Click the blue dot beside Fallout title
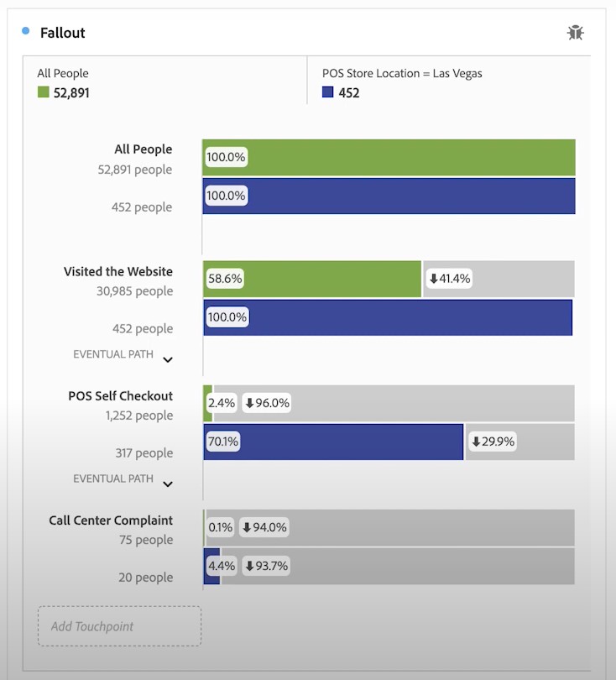This screenshot has width=616, height=680. click(x=25, y=31)
